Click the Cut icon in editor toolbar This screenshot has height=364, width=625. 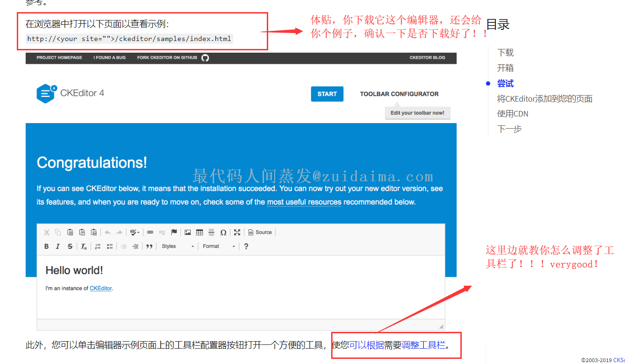[47, 232]
